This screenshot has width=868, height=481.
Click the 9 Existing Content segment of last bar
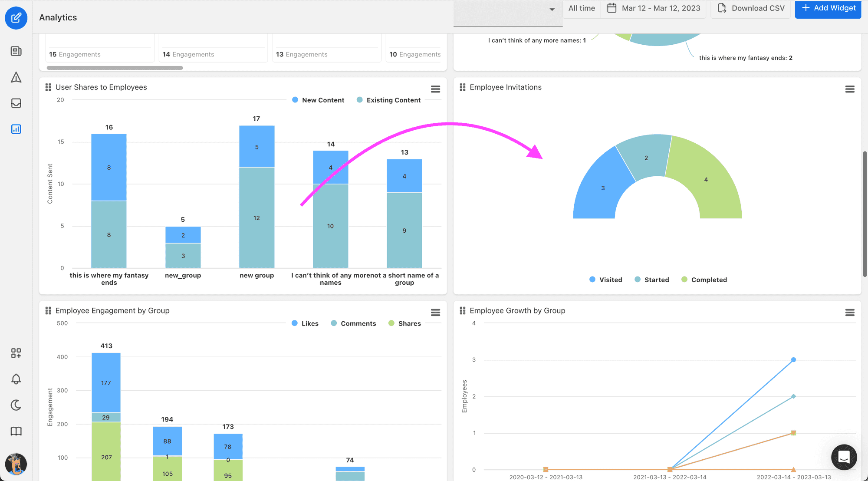[x=404, y=230]
